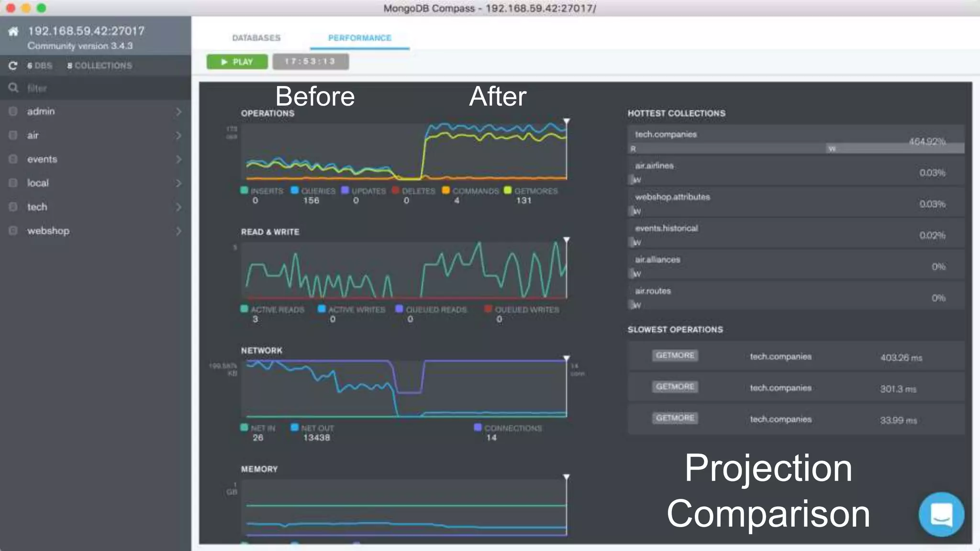Click the GETMORE operation taking 33.99 ms
This screenshot has height=551, width=980.
796,419
